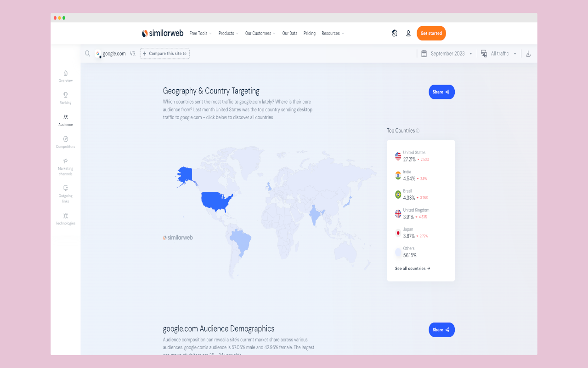The image size is (588, 368).
Task: Click the google.com site name field
Action: point(114,53)
